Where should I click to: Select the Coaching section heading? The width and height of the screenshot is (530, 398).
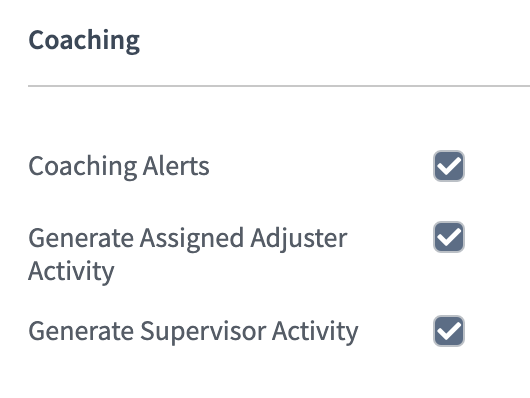84,41
